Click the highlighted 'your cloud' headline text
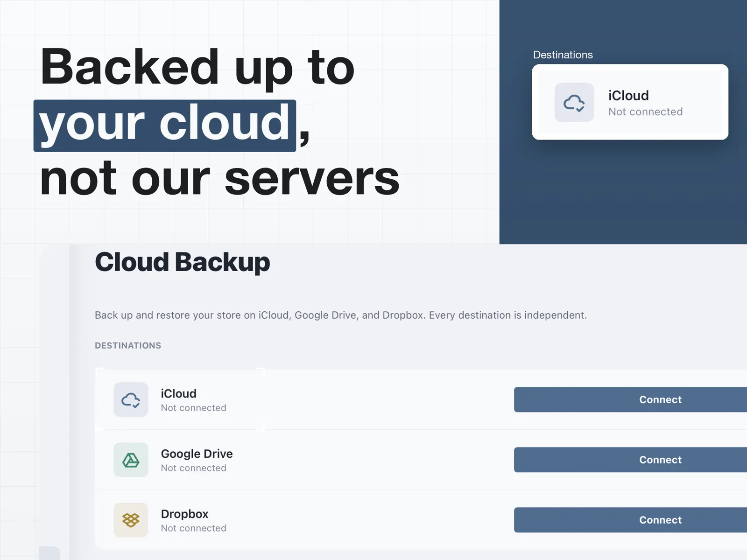 click(165, 126)
